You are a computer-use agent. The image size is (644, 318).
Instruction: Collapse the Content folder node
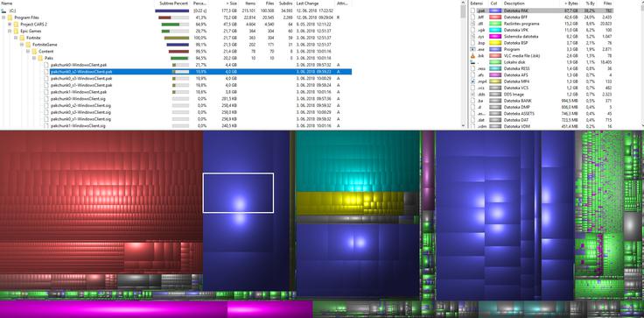pos(28,52)
